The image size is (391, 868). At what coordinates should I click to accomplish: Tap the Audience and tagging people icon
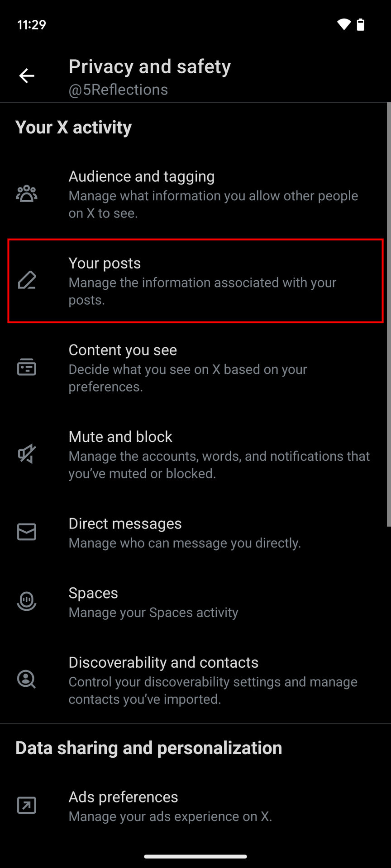27,194
